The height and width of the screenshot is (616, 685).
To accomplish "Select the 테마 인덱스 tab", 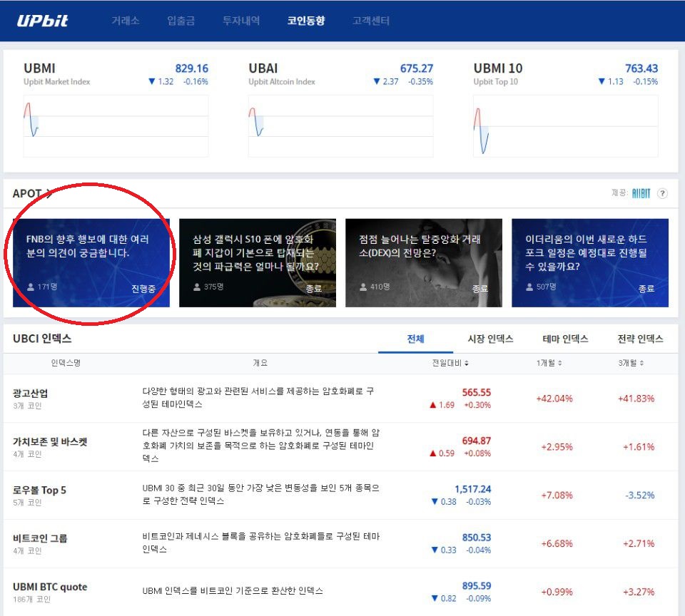I will pyautogui.click(x=565, y=339).
